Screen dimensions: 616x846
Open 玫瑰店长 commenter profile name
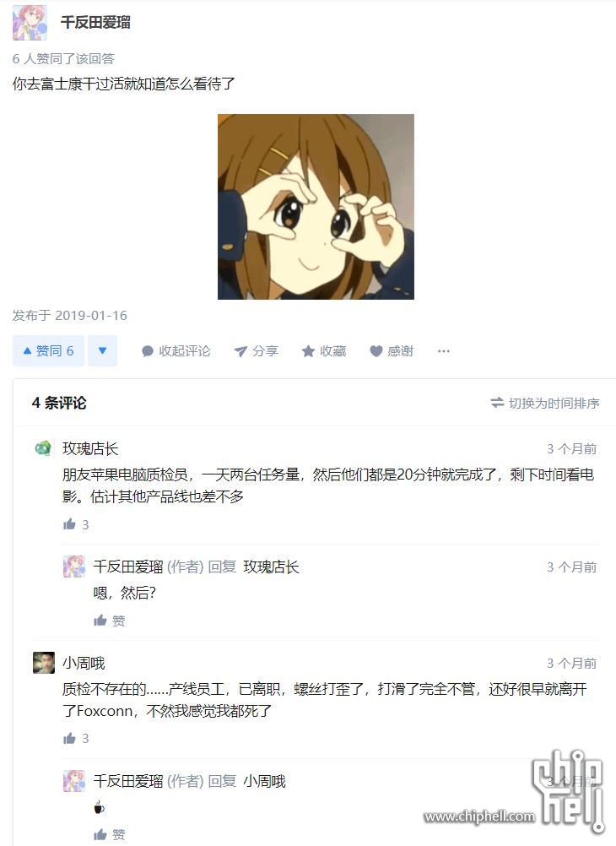tap(90, 449)
